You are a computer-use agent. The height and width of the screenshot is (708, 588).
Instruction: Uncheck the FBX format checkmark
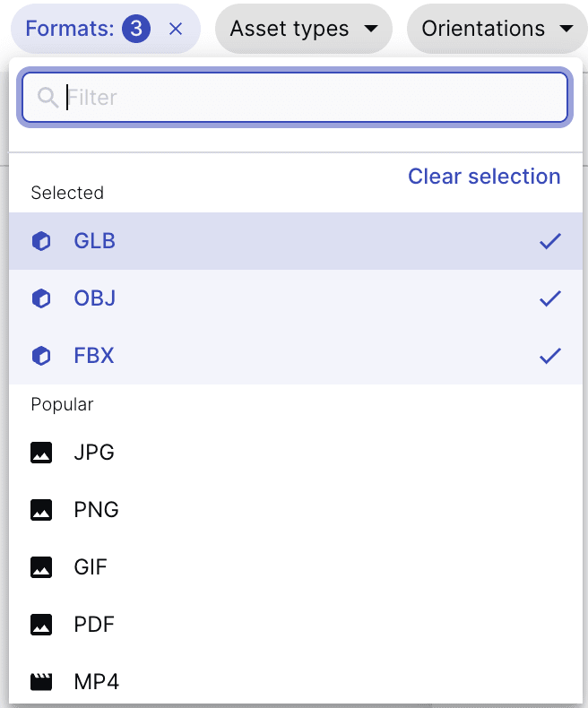click(550, 356)
